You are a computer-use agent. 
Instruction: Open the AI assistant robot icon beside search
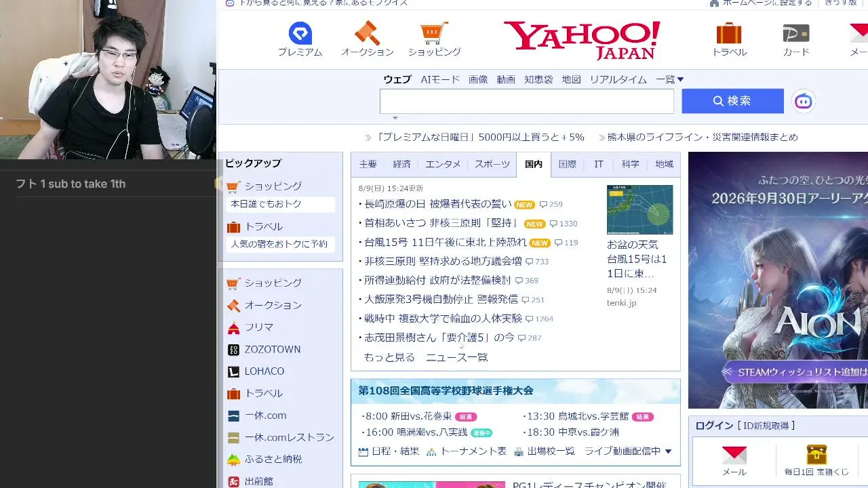pyautogui.click(x=804, y=101)
